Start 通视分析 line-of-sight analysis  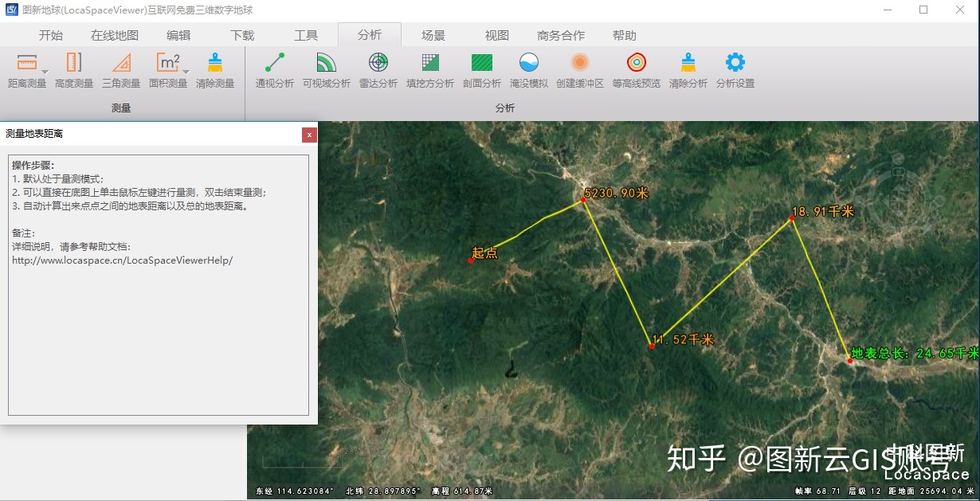275,70
